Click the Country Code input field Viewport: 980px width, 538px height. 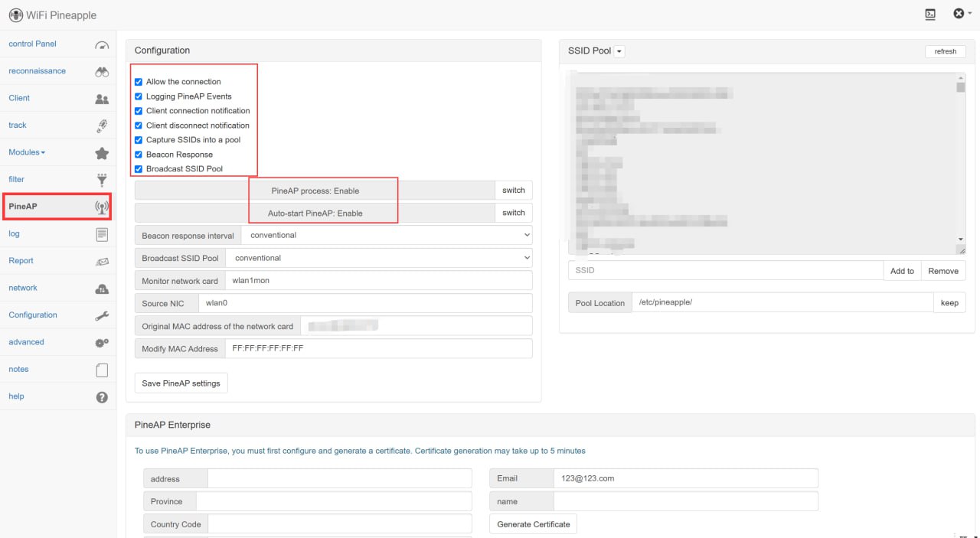pos(340,524)
